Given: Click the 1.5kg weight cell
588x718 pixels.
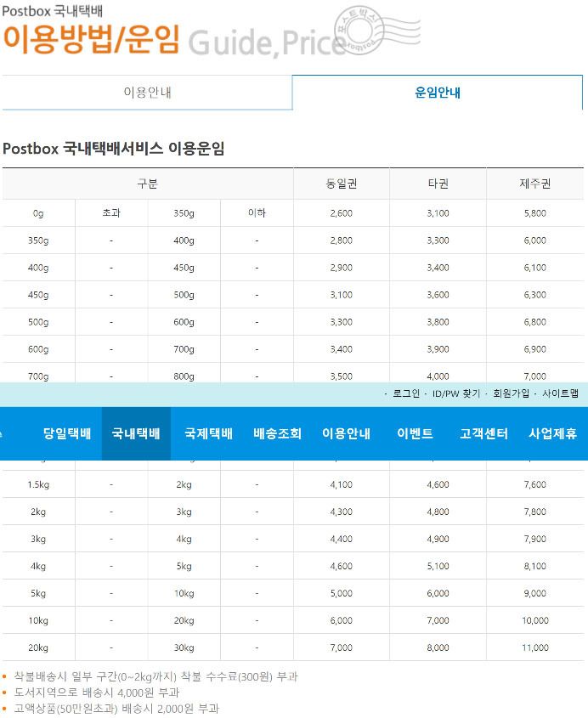Looking at the screenshot, I should pos(38,484).
